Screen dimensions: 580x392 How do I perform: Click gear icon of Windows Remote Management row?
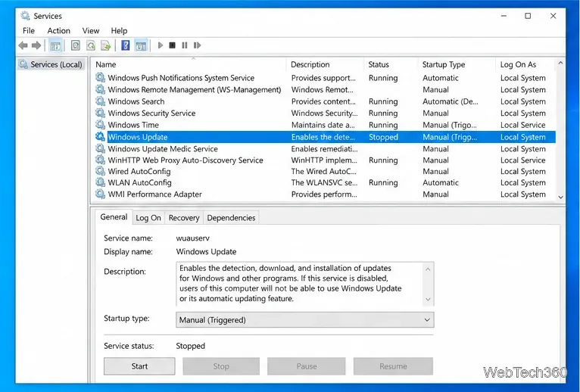[x=100, y=89]
